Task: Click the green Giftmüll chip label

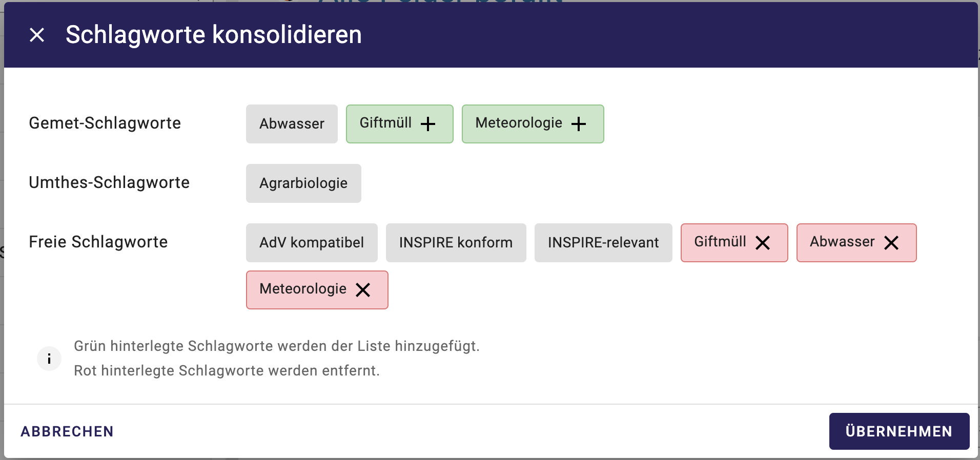Action: [385, 123]
